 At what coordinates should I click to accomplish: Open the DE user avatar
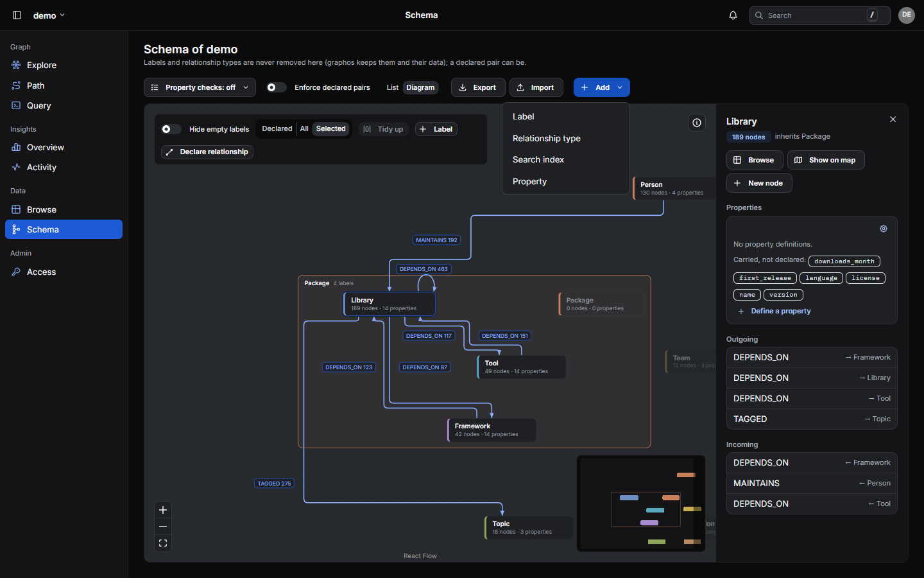click(x=906, y=15)
